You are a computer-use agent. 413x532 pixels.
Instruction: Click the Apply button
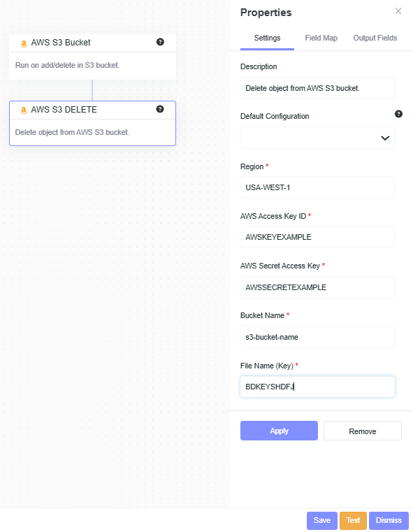click(x=279, y=431)
